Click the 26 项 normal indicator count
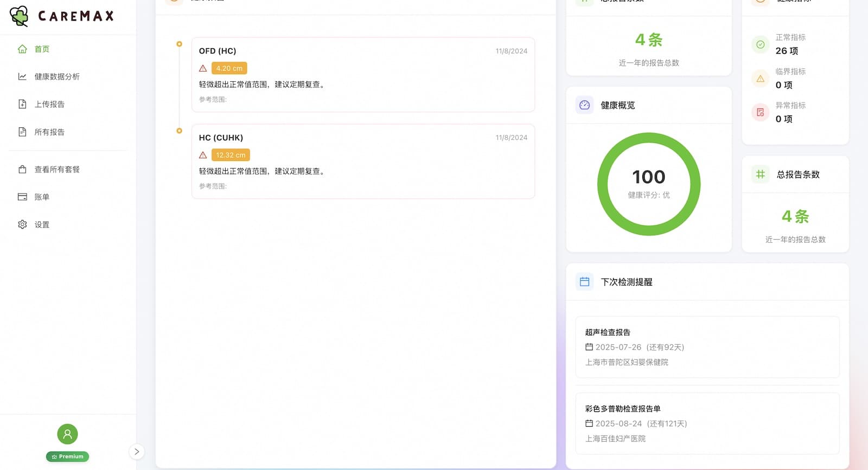The height and width of the screenshot is (470, 868). coord(787,50)
